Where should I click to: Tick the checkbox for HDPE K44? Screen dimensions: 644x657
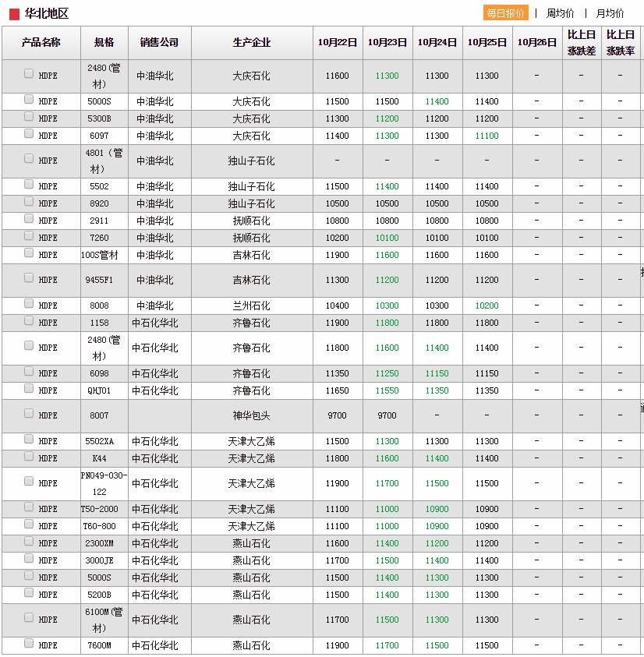29,456
